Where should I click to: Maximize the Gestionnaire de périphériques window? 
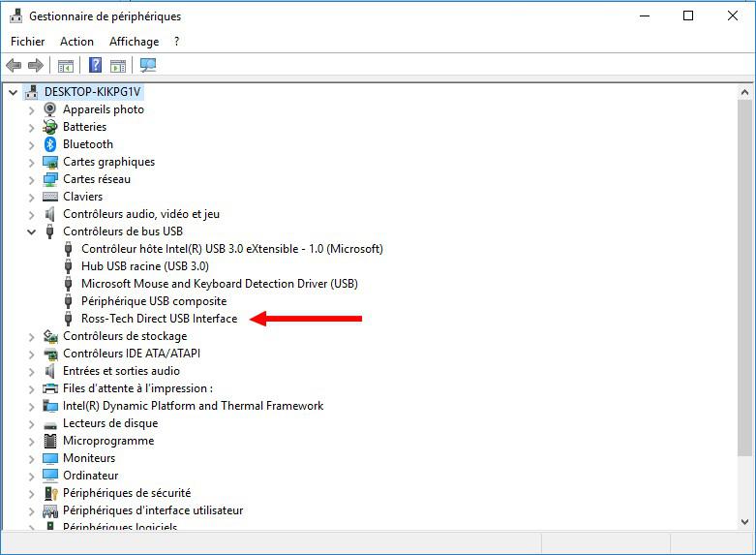tap(688, 15)
